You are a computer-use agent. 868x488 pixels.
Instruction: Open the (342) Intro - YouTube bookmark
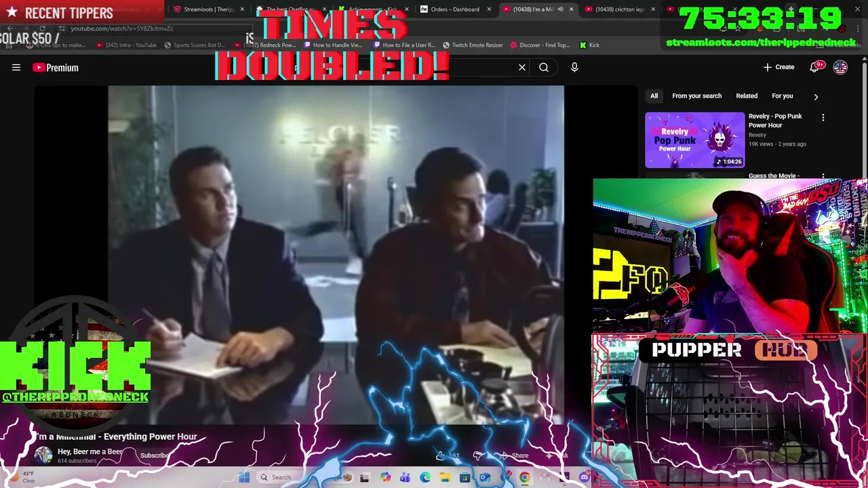click(126, 45)
